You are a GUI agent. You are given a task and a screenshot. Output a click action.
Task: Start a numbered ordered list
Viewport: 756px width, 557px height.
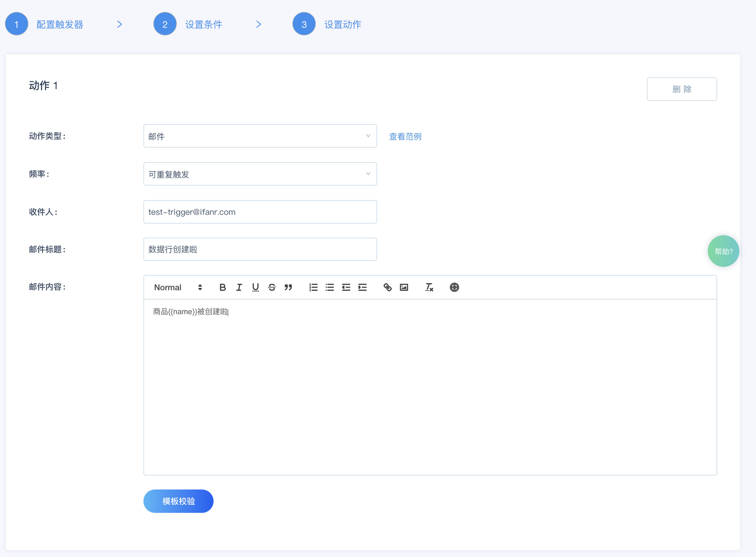pos(313,287)
